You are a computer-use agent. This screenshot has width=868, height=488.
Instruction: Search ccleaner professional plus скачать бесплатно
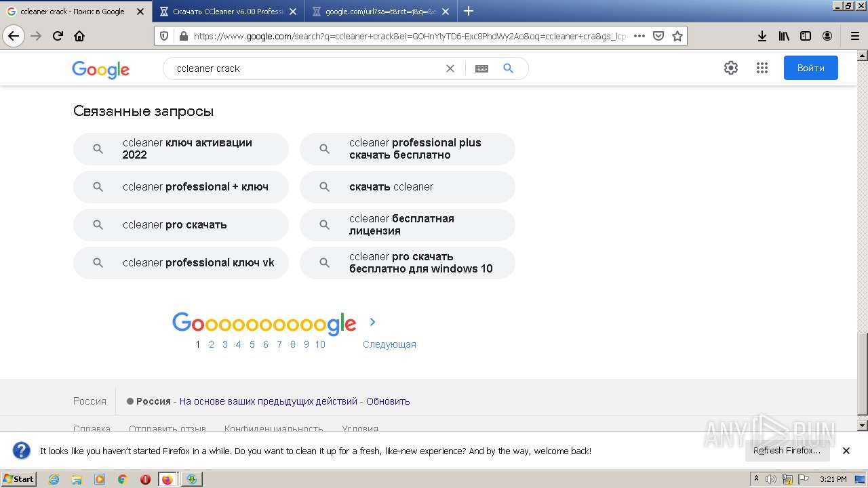coord(408,148)
